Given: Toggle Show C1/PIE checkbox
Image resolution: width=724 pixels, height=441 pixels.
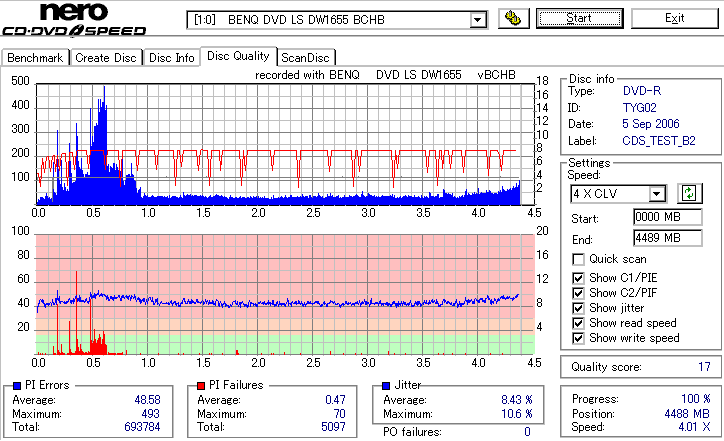Looking at the screenshot, I should click(578, 278).
